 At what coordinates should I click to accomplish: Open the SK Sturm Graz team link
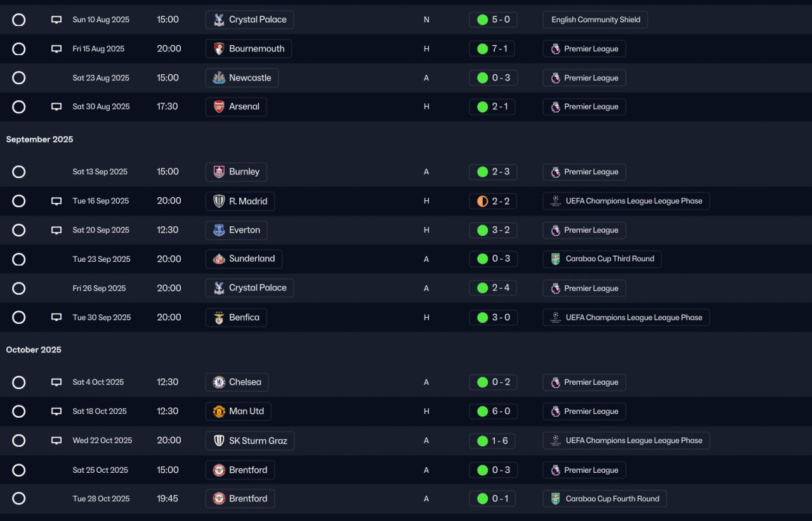tap(258, 441)
